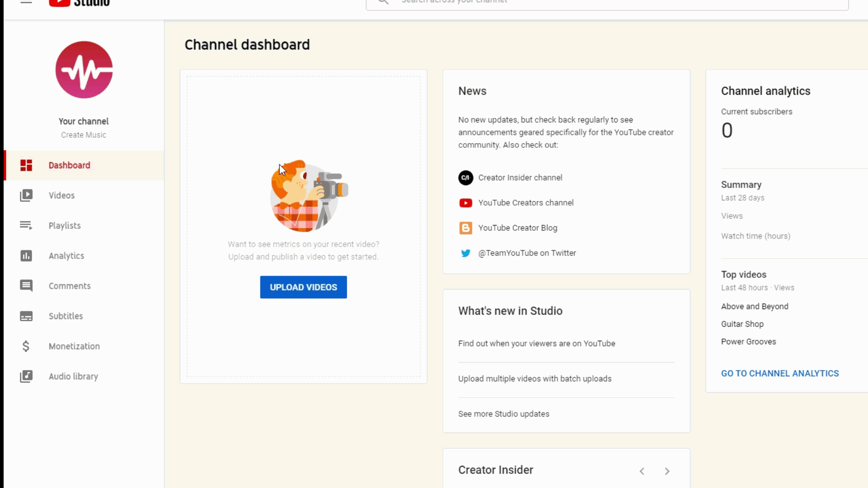The width and height of the screenshot is (868, 488).
Task: Click the 'Your channel' label
Action: (84, 122)
